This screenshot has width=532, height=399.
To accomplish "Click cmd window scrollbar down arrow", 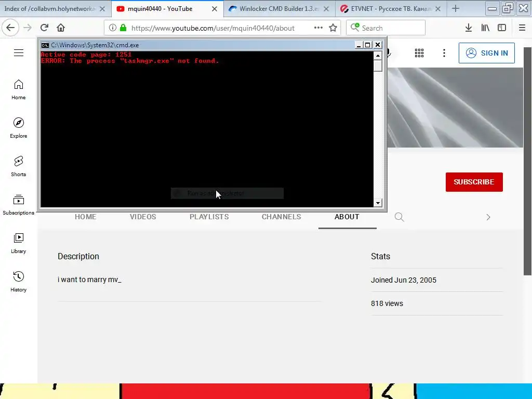I will tap(378, 203).
